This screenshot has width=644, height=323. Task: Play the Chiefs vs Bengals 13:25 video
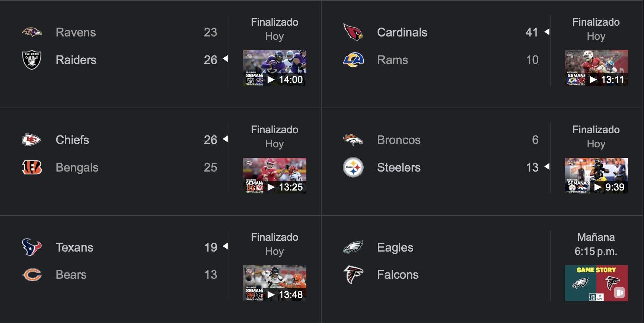[x=275, y=176]
